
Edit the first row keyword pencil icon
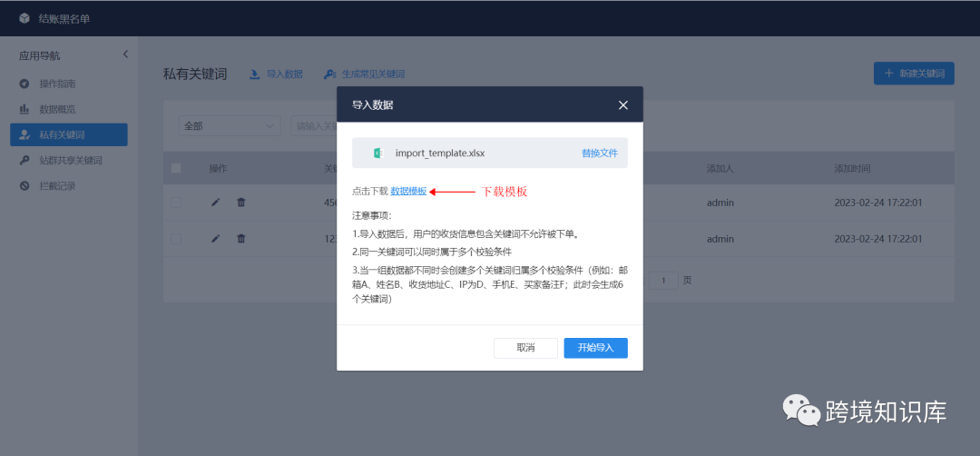[x=216, y=203]
